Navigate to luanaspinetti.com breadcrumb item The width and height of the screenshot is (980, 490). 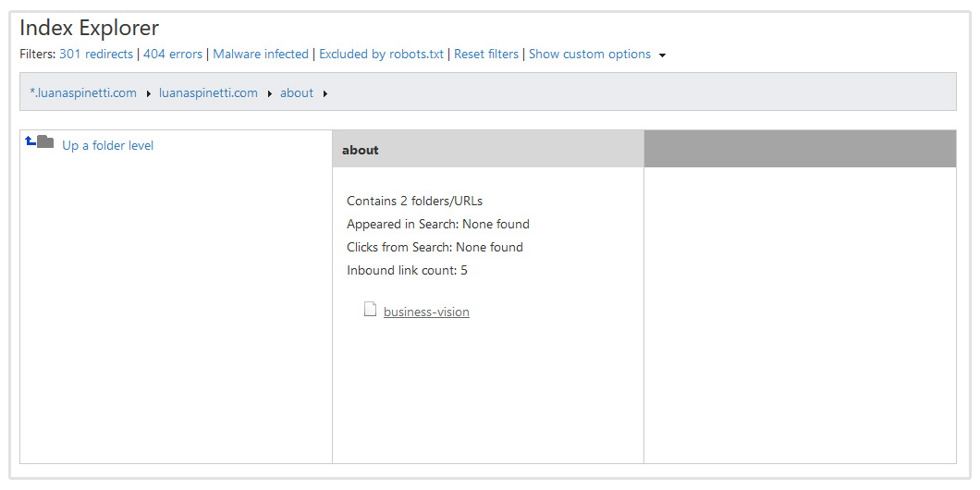coord(208,93)
